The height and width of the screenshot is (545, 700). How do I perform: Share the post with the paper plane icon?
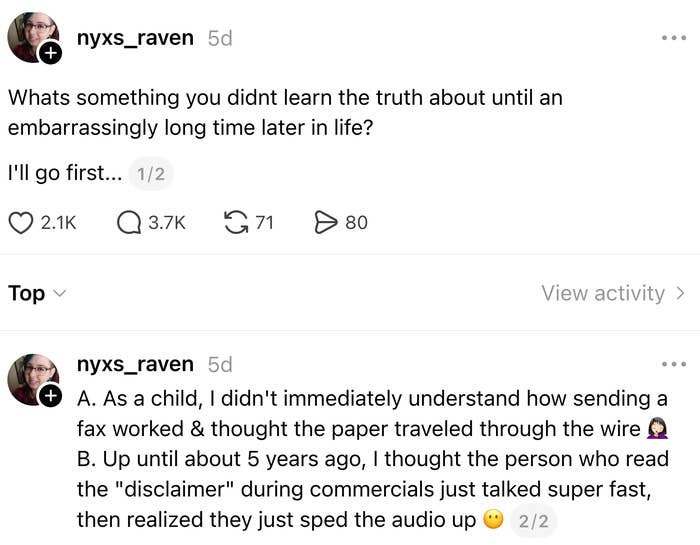point(326,222)
